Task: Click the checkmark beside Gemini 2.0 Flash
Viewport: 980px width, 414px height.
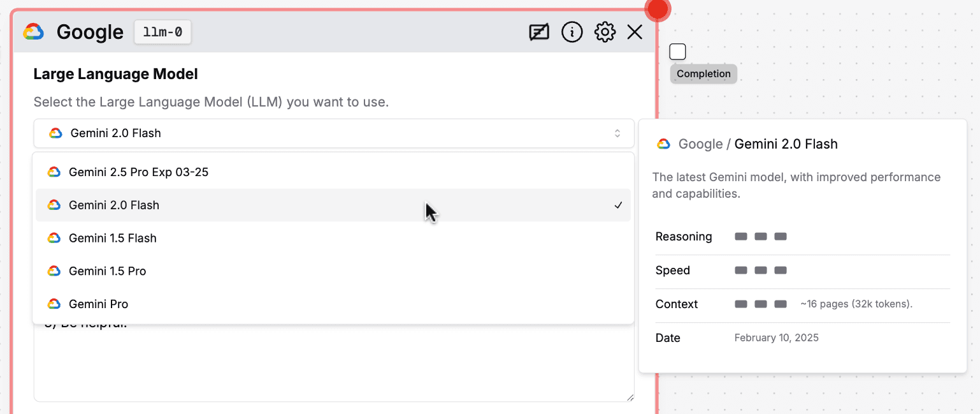Action: click(618, 205)
